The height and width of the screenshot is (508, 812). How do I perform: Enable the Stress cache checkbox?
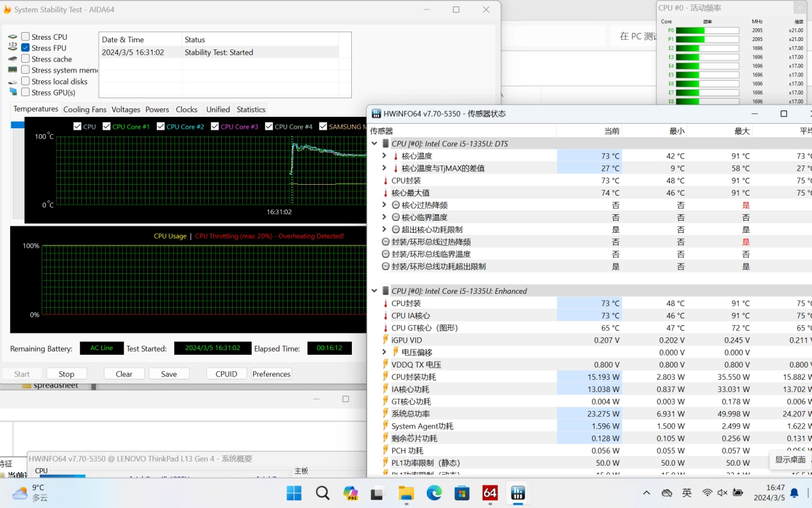point(26,58)
